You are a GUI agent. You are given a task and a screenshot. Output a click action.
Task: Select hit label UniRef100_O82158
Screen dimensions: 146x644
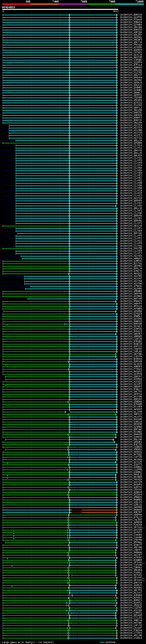[x=131, y=110]
